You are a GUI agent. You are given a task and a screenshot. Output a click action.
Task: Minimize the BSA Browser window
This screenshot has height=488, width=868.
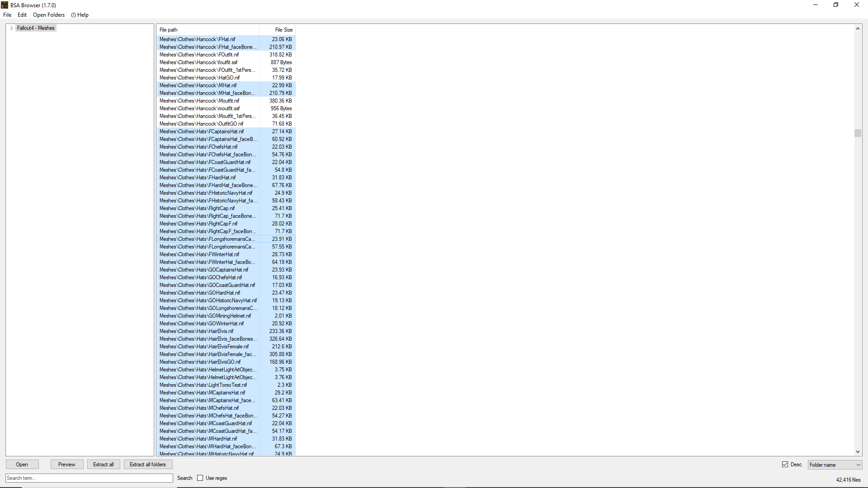(x=816, y=5)
